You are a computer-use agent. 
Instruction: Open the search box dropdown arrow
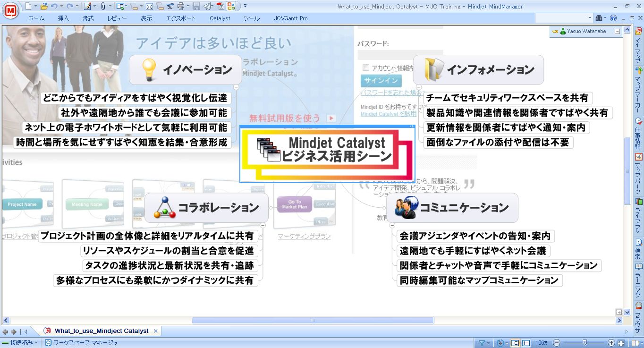pyautogui.click(x=590, y=18)
